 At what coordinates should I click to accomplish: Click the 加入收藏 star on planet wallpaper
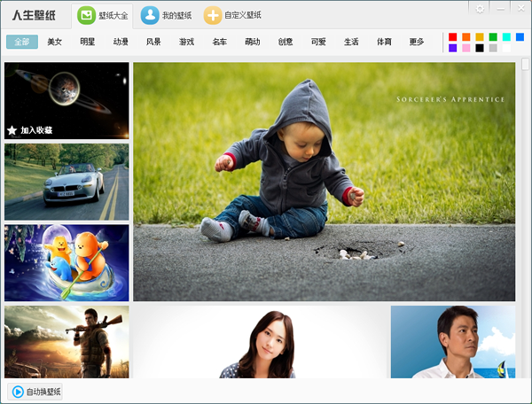pyautogui.click(x=12, y=130)
